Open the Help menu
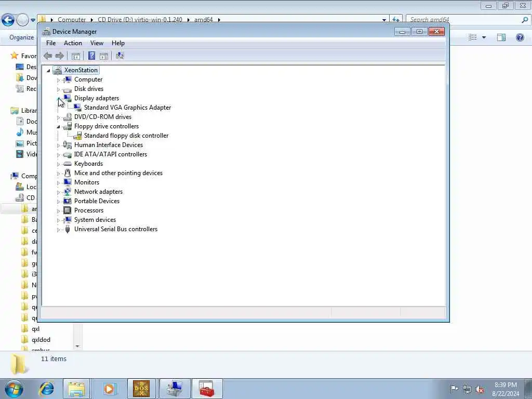 [x=118, y=43]
